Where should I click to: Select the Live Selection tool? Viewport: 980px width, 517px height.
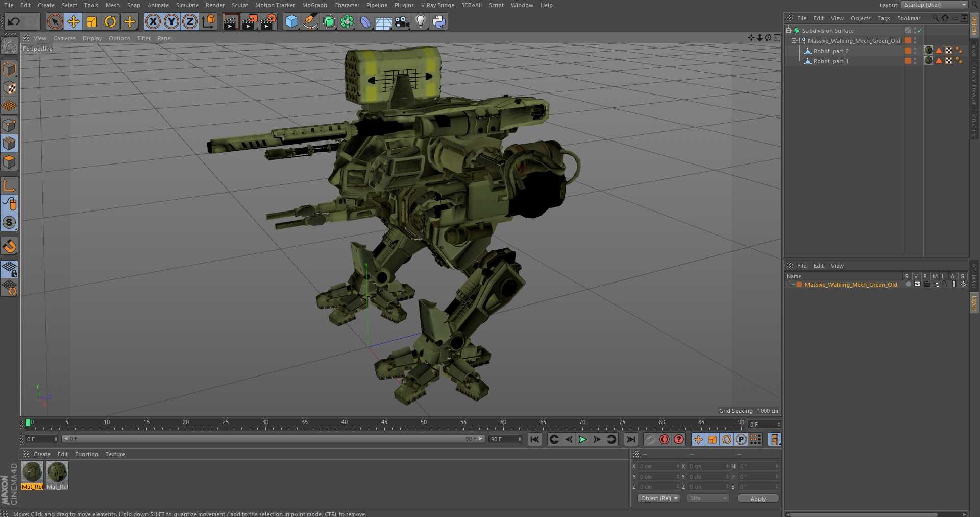pos(55,21)
